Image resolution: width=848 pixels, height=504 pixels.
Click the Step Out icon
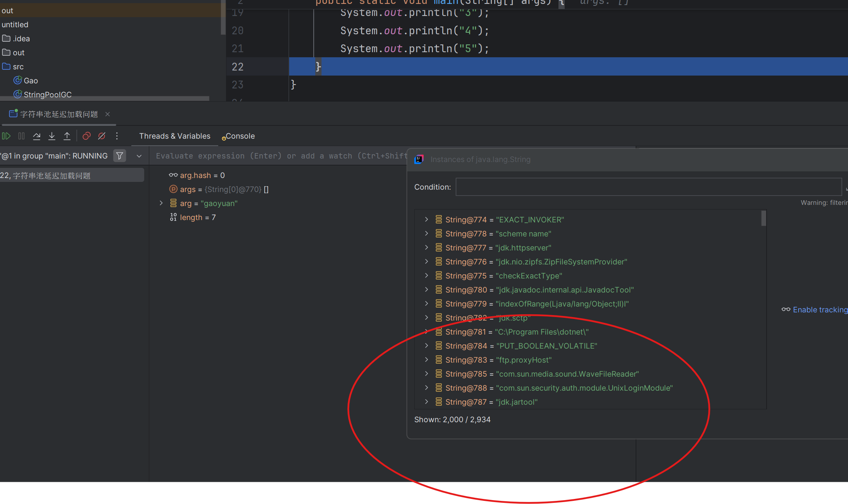(67, 136)
